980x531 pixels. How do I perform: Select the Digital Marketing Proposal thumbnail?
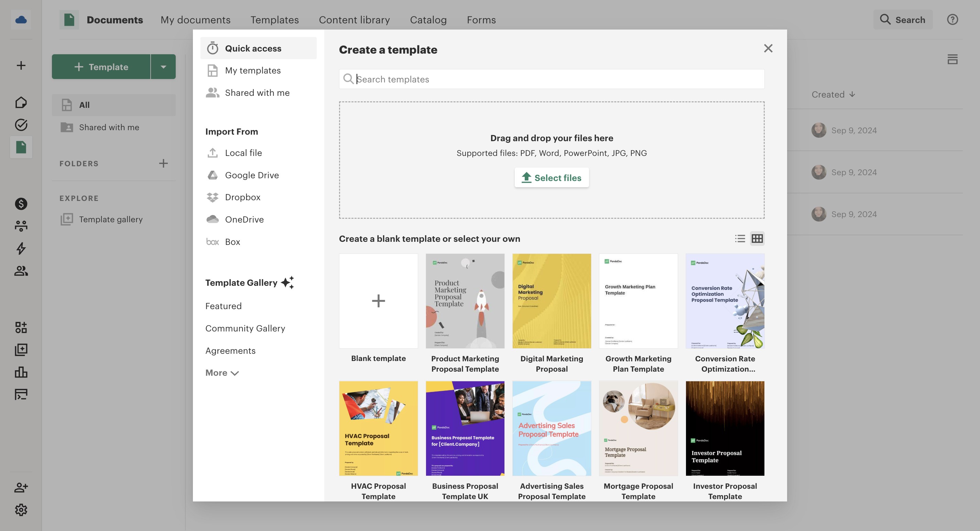(551, 301)
